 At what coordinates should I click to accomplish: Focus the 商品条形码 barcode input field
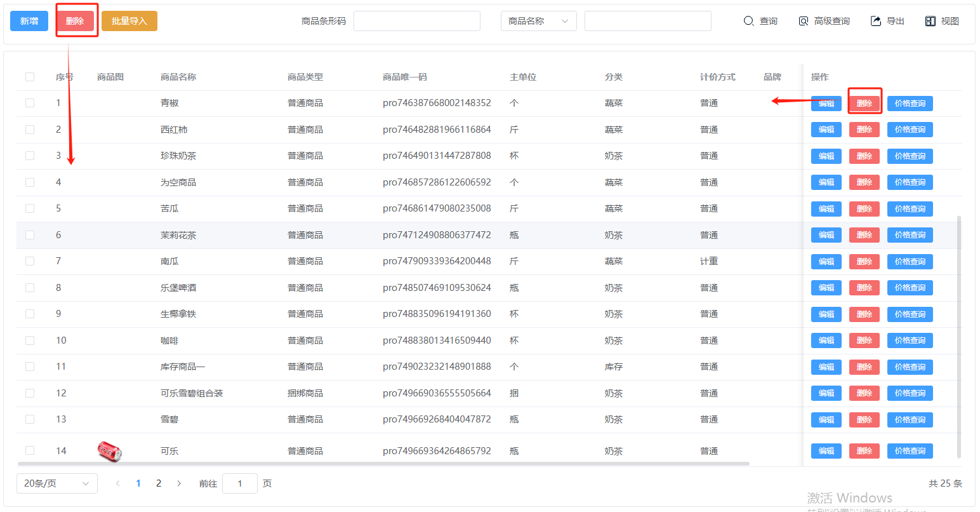coord(416,21)
